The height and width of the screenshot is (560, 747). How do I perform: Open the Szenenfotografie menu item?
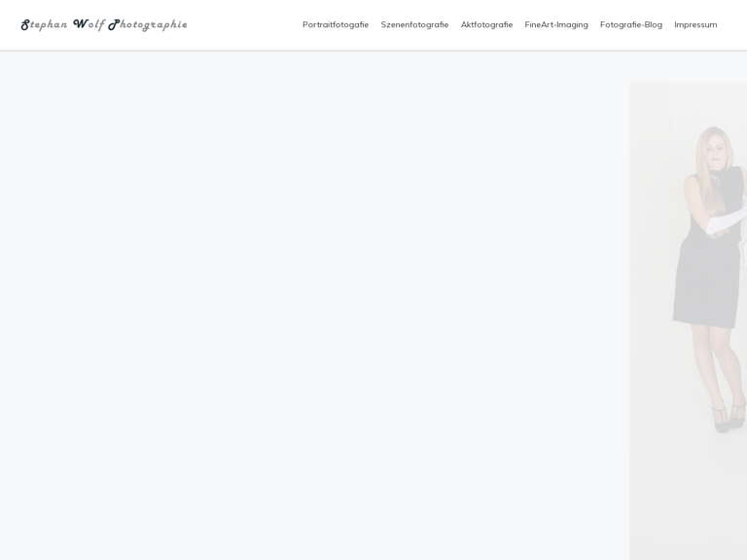[414, 25]
